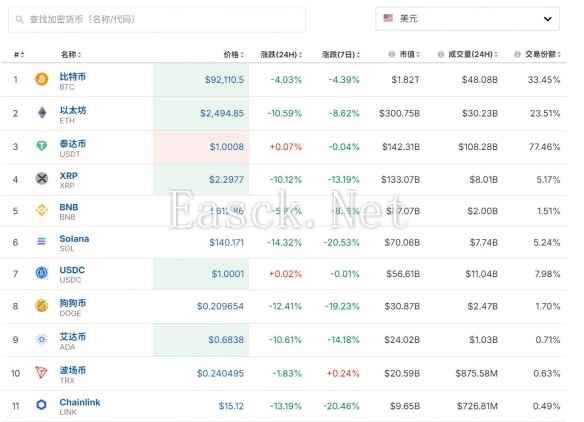Click the Bitcoin coin logo icon
The image size is (584, 422).
click(41, 79)
